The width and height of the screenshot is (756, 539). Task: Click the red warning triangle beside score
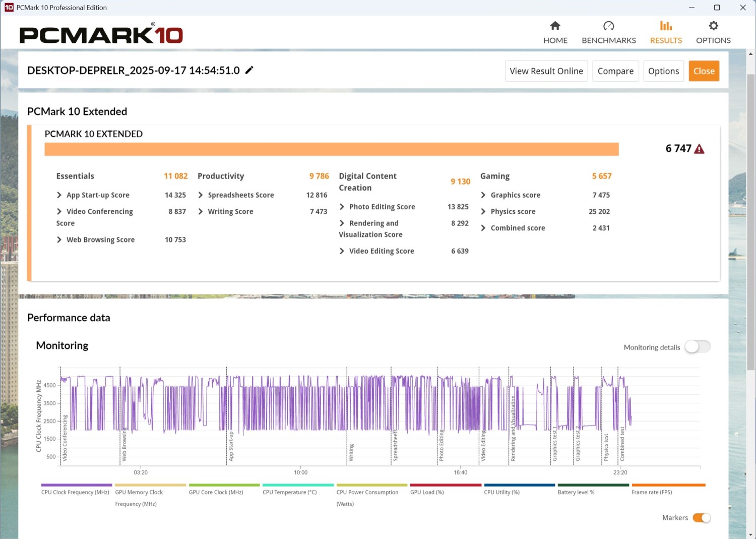(x=699, y=149)
